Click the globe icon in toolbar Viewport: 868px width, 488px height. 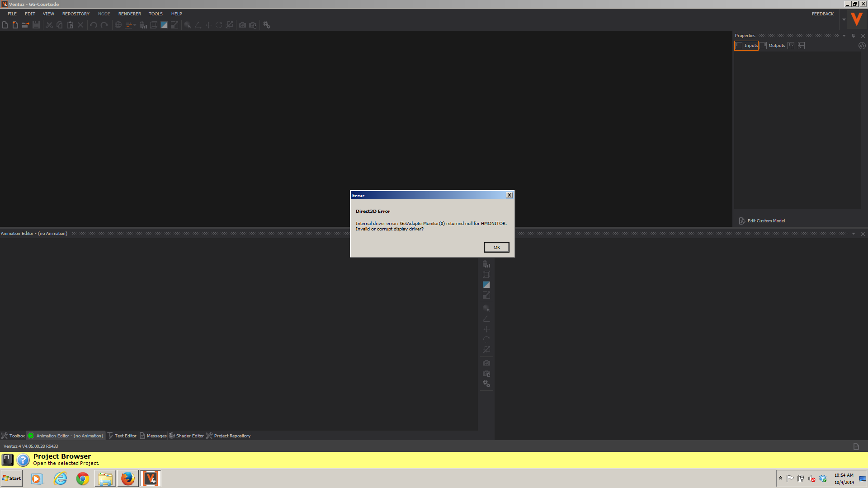coord(118,25)
